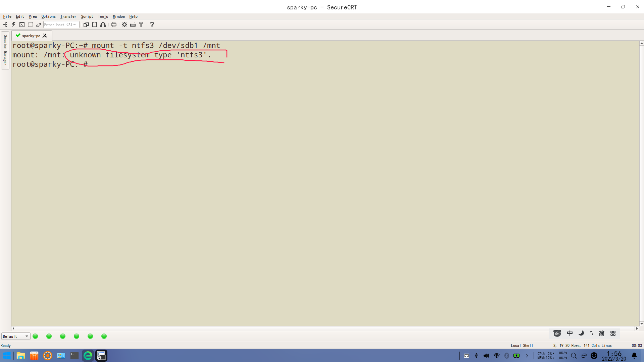Open the Keymap Editor keyboard icon

[x=133, y=24]
